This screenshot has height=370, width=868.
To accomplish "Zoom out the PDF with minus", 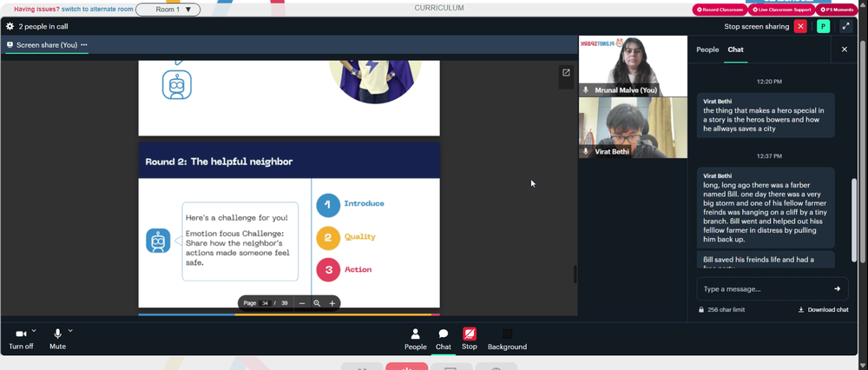I will click(302, 303).
